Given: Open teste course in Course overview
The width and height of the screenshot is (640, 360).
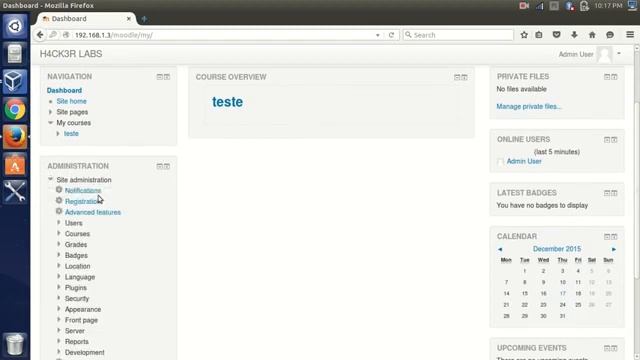Looking at the screenshot, I should pyautogui.click(x=227, y=102).
